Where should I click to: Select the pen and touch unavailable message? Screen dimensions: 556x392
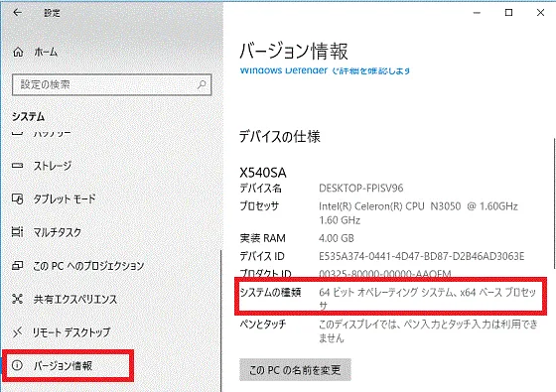pos(428,331)
